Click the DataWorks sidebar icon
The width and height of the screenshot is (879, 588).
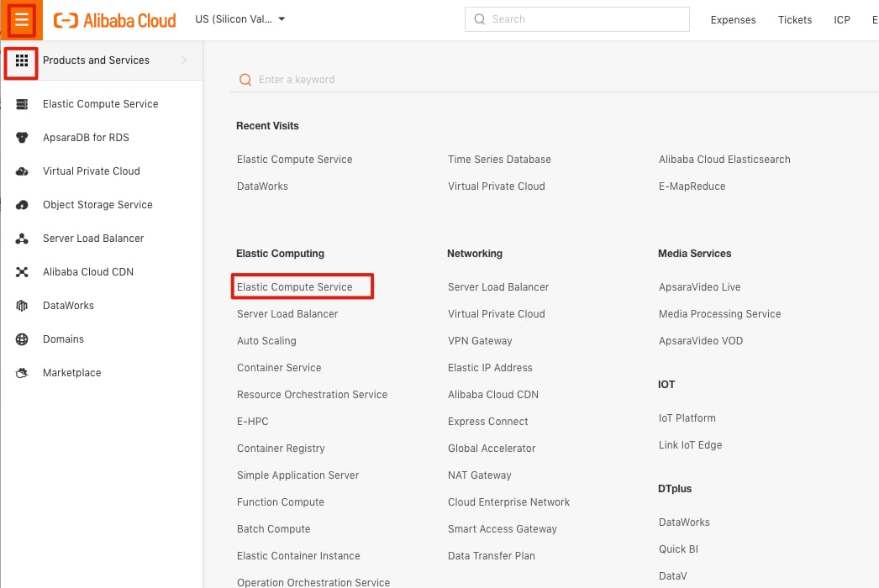click(22, 306)
